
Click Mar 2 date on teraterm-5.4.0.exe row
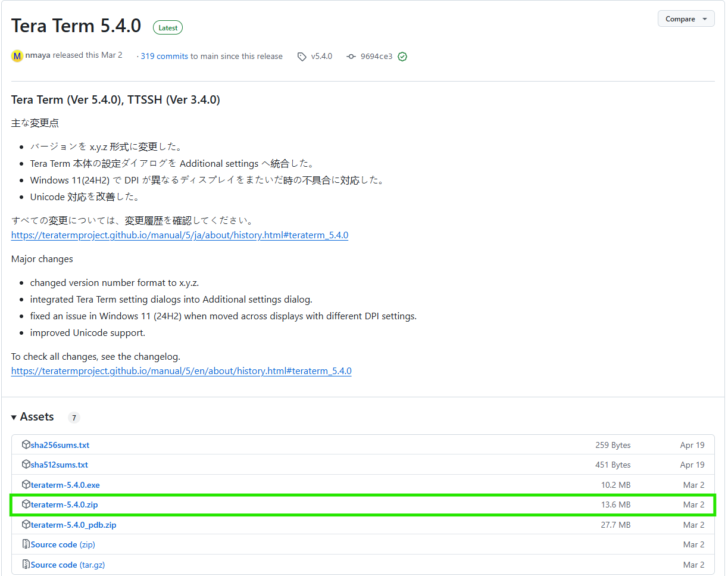pos(693,485)
